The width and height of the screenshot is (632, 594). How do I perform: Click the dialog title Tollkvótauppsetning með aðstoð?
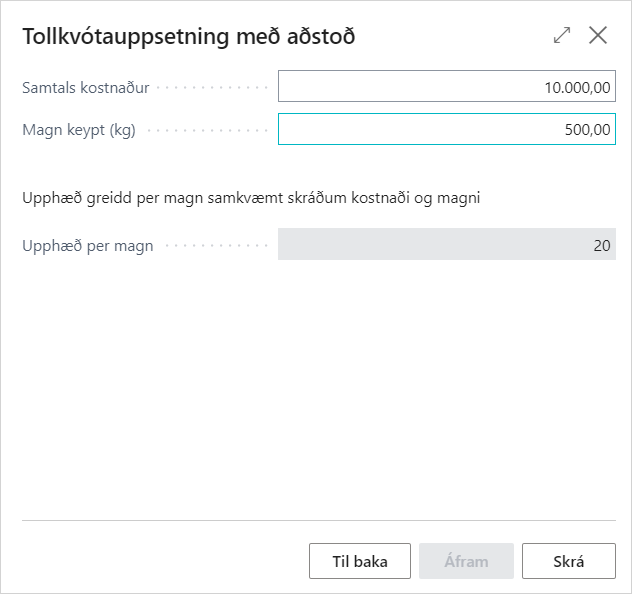[189, 37]
